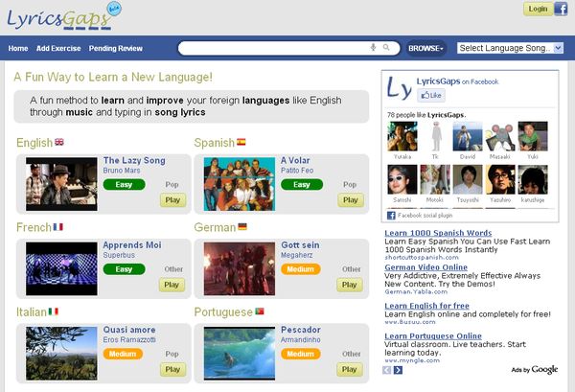Open Learn Portuguese Online ad
575x392 pixels.
433,335
